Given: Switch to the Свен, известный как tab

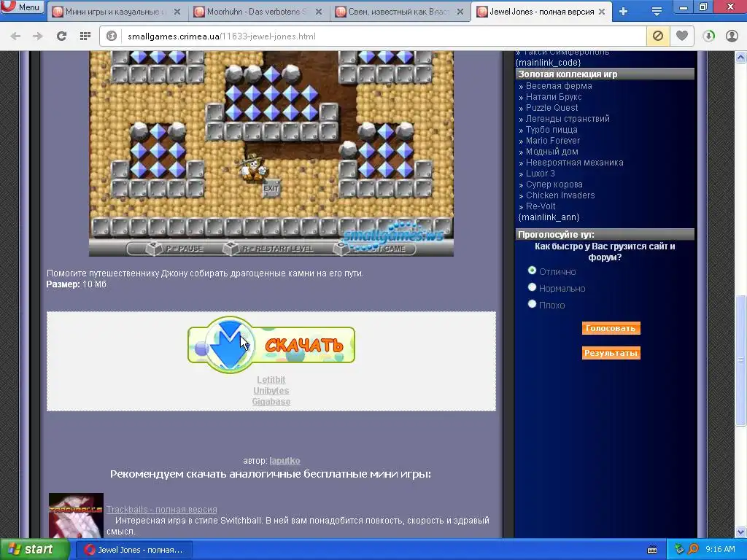Looking at the screenshot, I should pyautogui.click(x=399, y=12).
